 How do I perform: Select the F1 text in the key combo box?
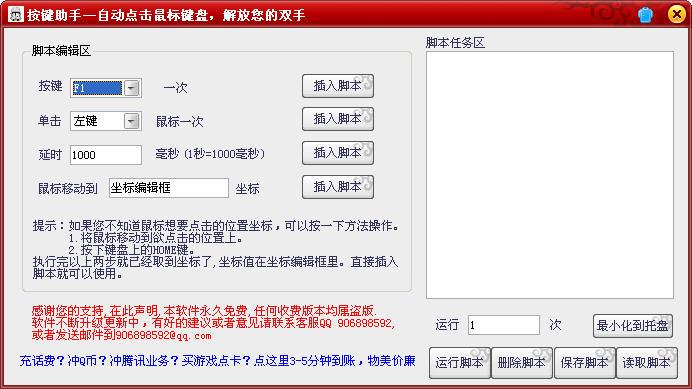pos(97,88)
